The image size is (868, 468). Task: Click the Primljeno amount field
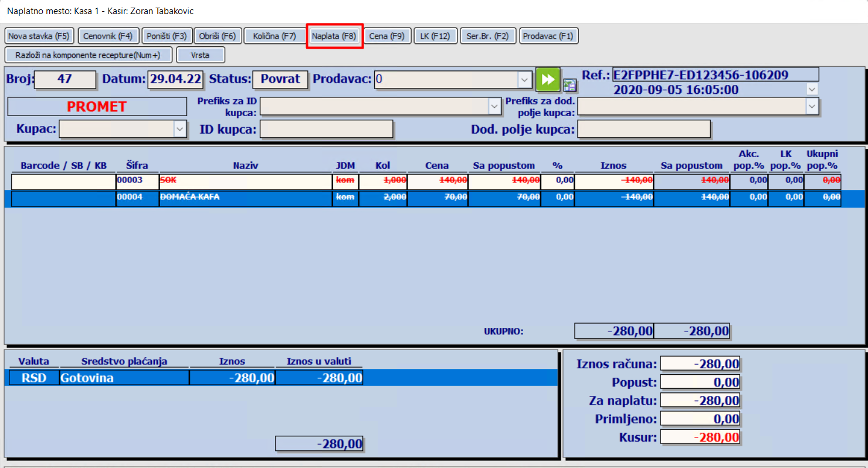(x=700, y=419)
